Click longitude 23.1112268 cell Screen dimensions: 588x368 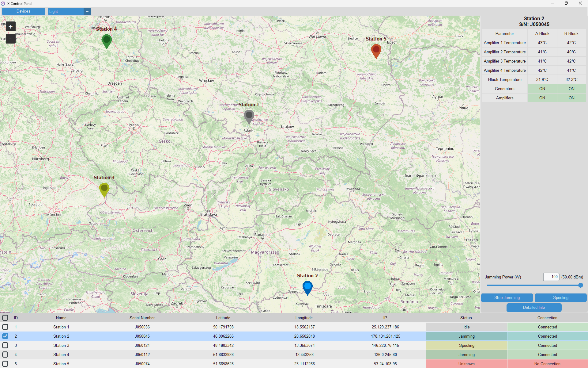(x=304, y=364)
